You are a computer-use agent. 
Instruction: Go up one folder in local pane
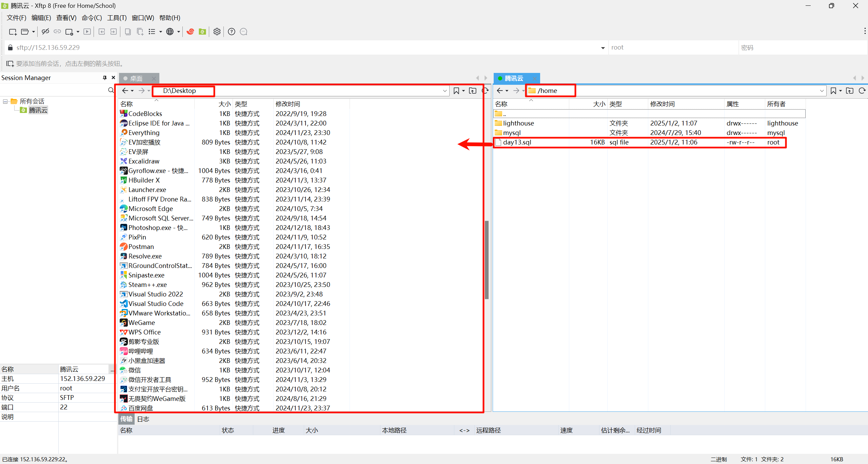473,91
